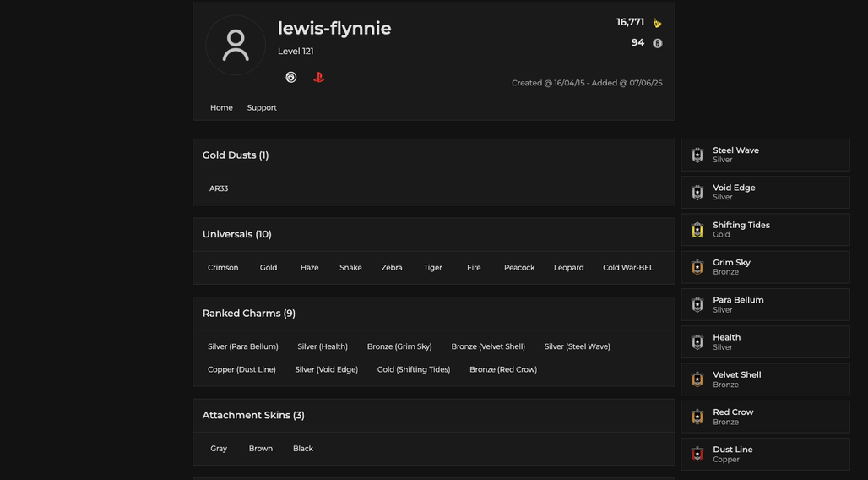Collapse the Universals (10) section header

pyautogui.click(x=433, y=234)
